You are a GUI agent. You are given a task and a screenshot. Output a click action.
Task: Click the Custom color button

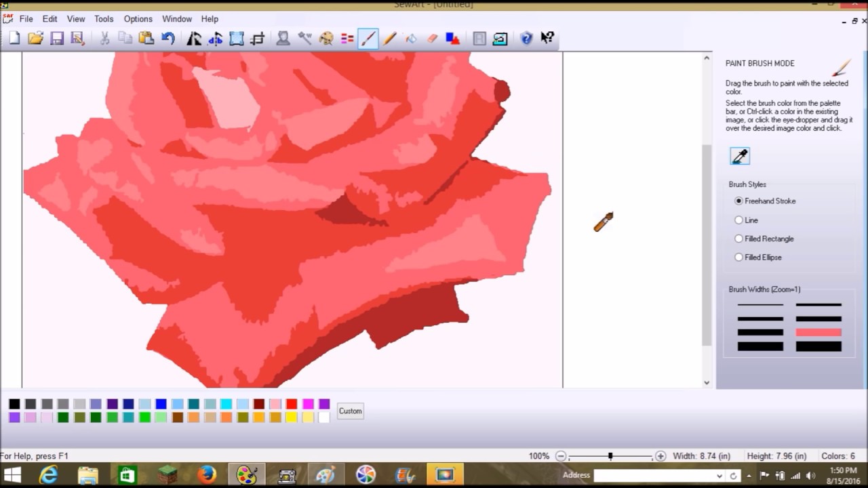351,411
